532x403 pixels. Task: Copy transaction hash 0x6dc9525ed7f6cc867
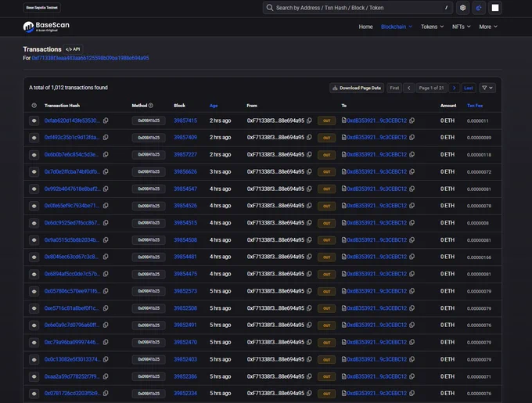tap(106, 222)
